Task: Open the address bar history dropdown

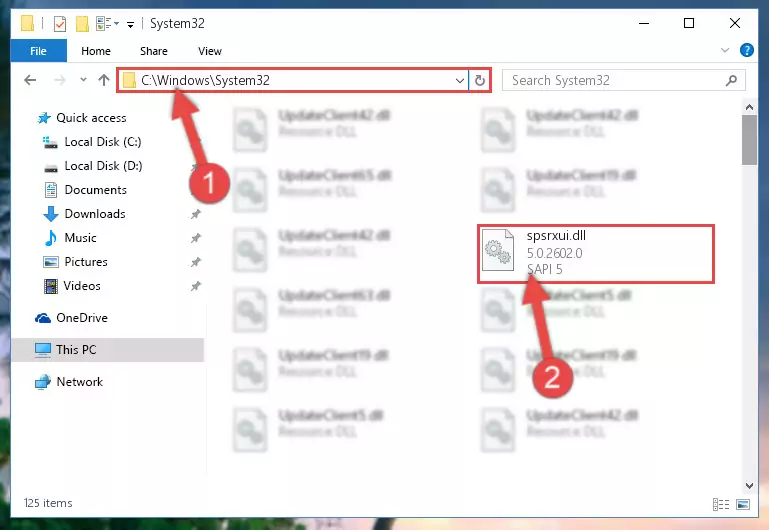Action: point(460,80)
